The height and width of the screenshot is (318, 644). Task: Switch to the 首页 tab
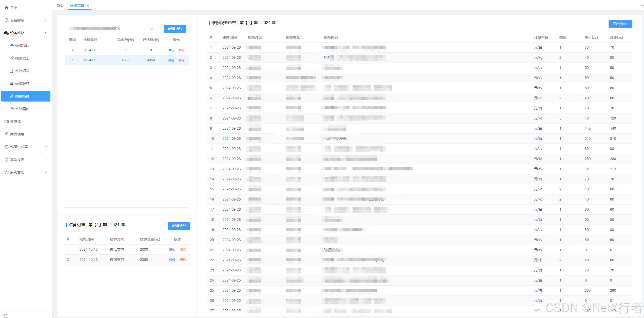60,6
